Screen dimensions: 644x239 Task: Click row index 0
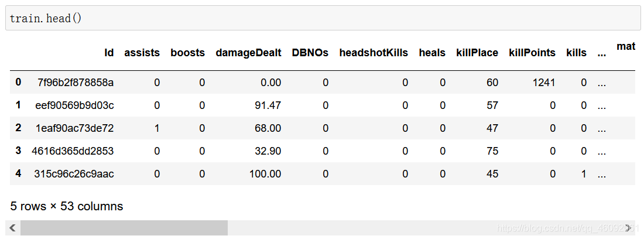(18, 82)
